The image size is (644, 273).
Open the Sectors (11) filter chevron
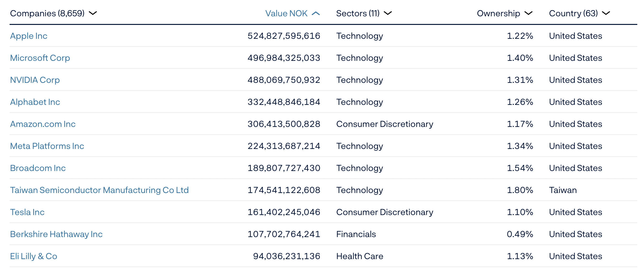pos(388,13)
